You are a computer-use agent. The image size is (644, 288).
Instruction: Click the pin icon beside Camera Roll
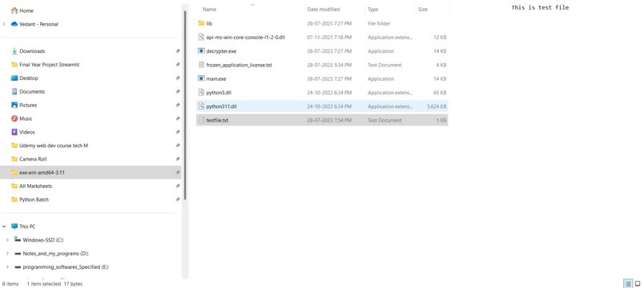pos(178,158)
